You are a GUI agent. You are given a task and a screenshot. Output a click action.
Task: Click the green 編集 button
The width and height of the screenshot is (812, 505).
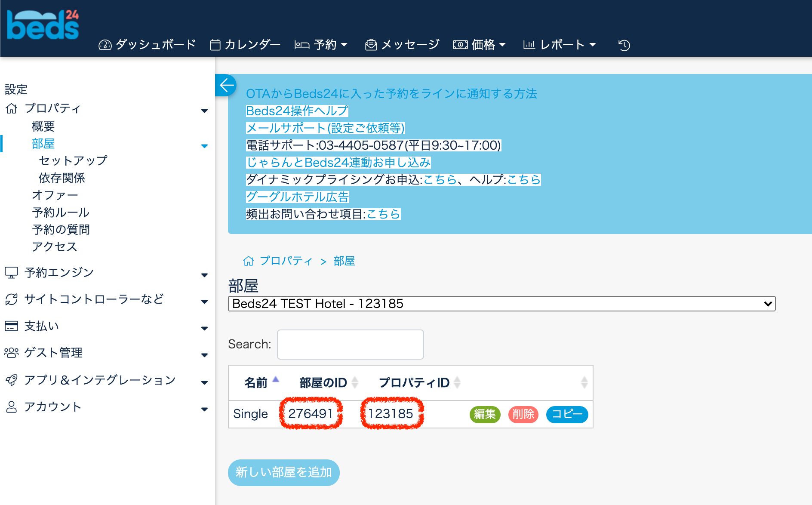pos(485,414)
